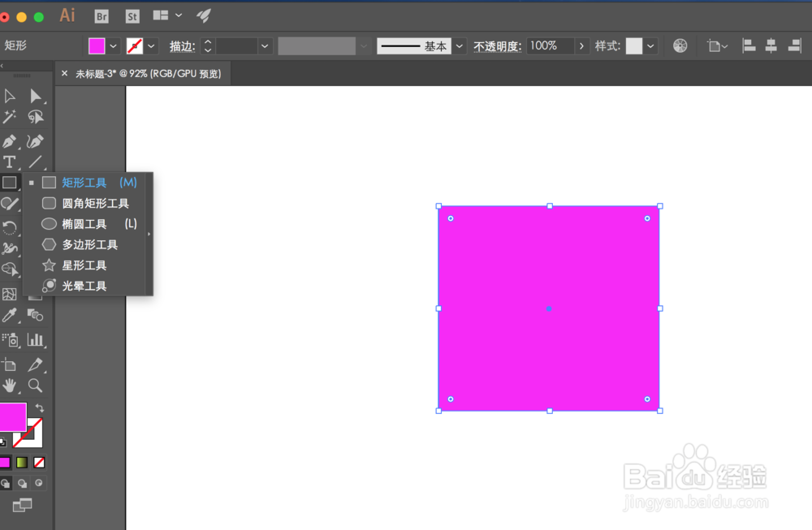812x530 pixels.
Task: Open the shape transform options dropdown
Action: point(717,46)
